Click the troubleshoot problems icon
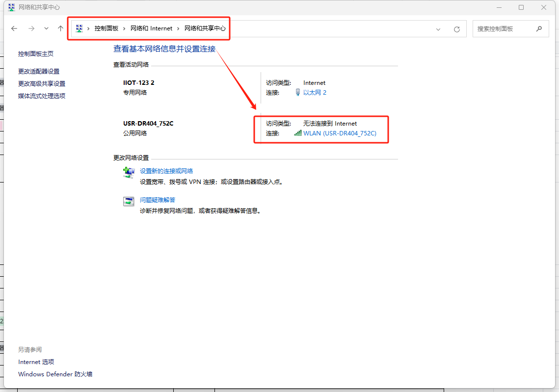The width and height of the screenshot is (559, 392). (x=129, y=201)
